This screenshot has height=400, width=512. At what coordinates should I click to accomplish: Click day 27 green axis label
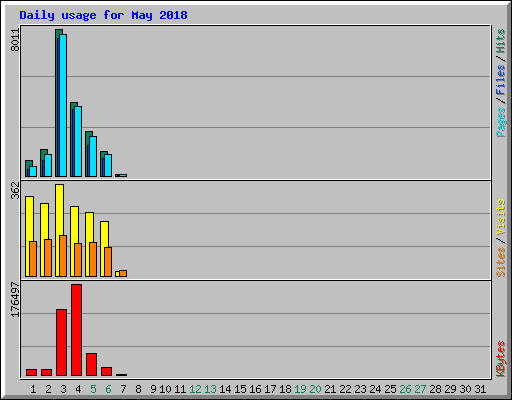(x=420, y=389)
